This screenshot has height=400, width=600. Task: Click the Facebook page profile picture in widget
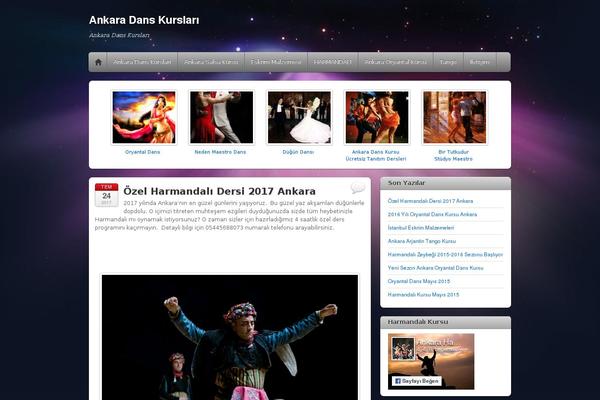coord(403,348)
